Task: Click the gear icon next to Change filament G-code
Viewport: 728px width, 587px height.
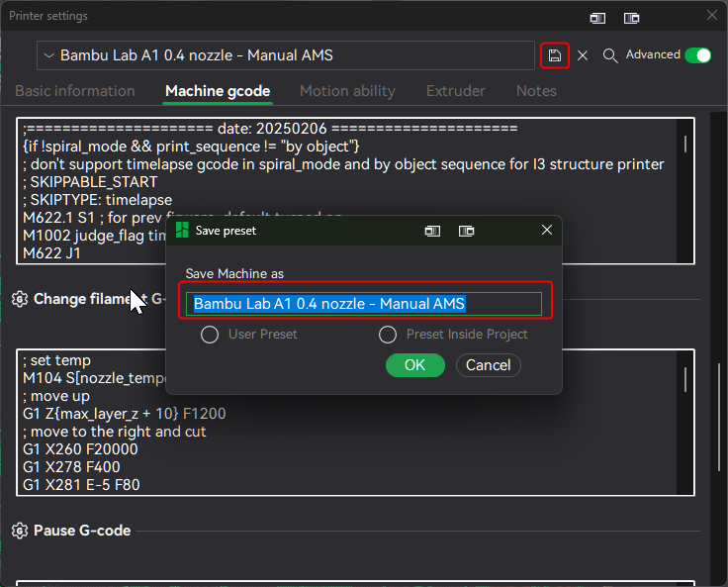Action: 20,299
